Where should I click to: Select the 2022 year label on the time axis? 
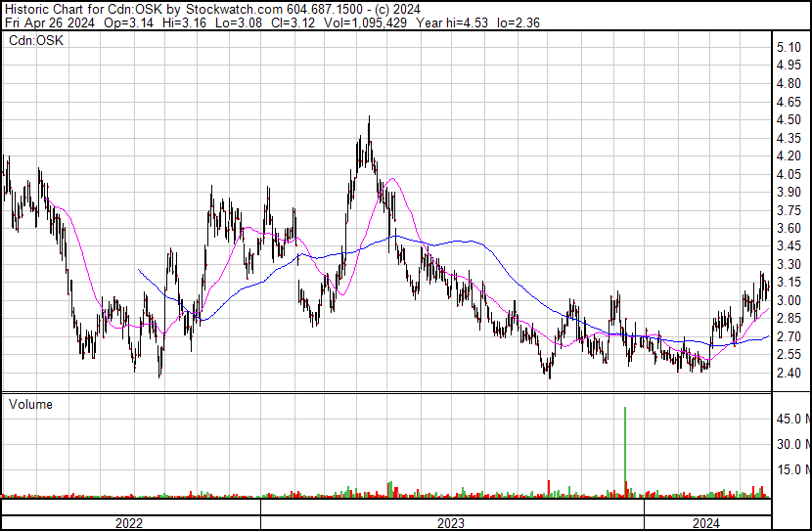[x=129, y=523]
